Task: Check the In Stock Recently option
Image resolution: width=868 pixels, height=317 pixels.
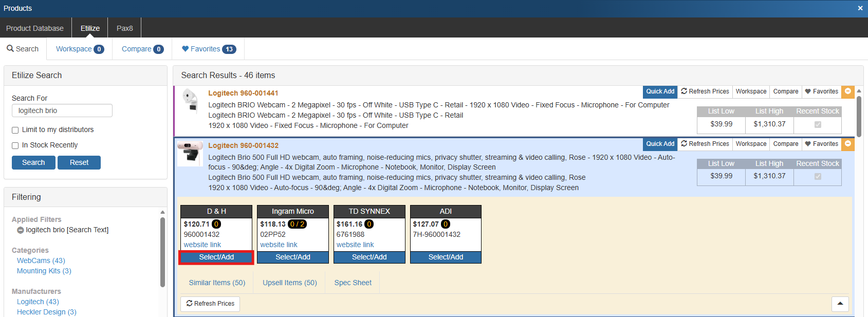Action: tap(15, 145)
